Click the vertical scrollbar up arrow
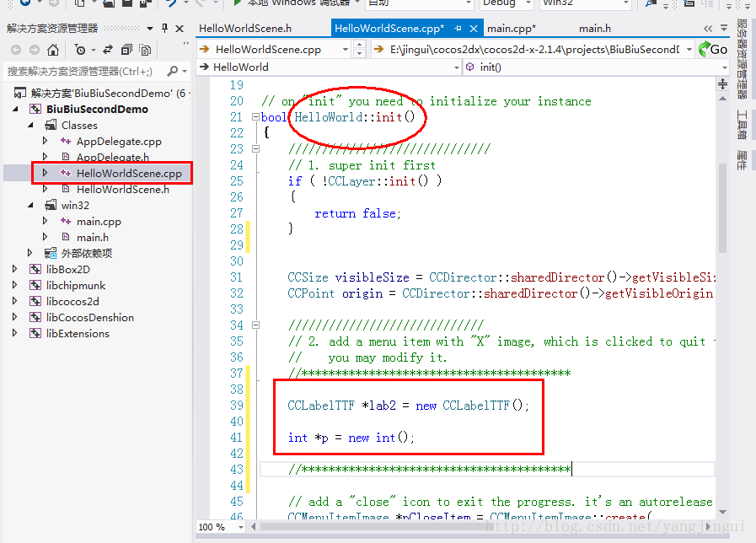756x543 pixels. tap(722, 99)
